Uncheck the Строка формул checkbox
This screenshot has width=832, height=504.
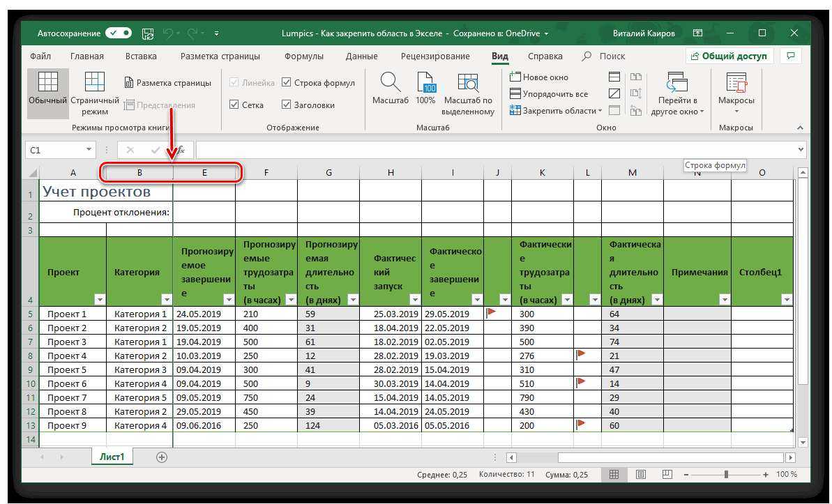click(287, 82)
